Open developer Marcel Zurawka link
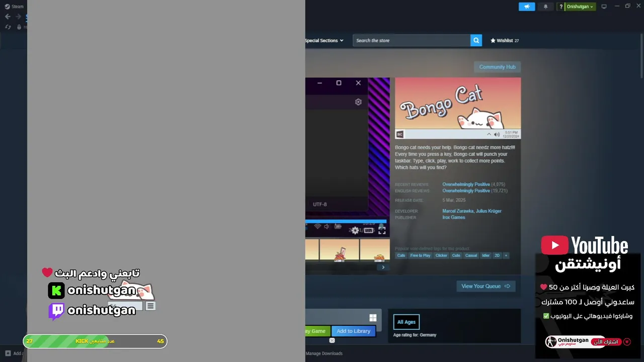The width and height of the screenshot is (644, 362). tap(458, 211)
